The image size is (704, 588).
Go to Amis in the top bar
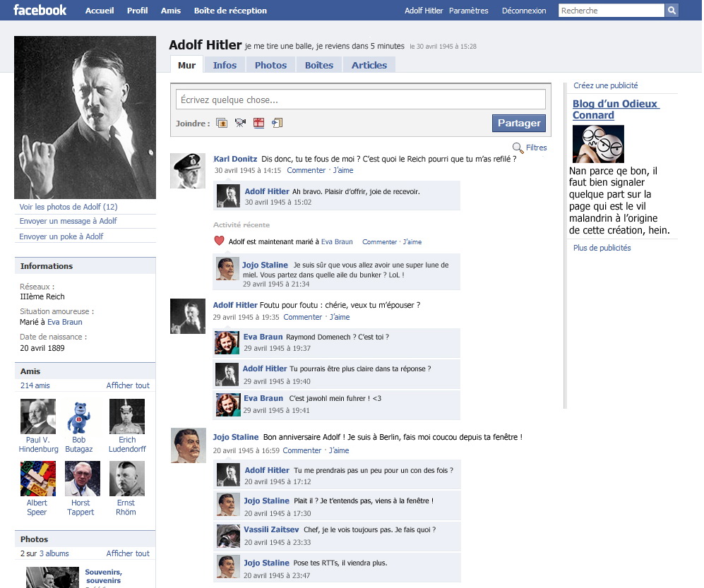tap(171, 11)
